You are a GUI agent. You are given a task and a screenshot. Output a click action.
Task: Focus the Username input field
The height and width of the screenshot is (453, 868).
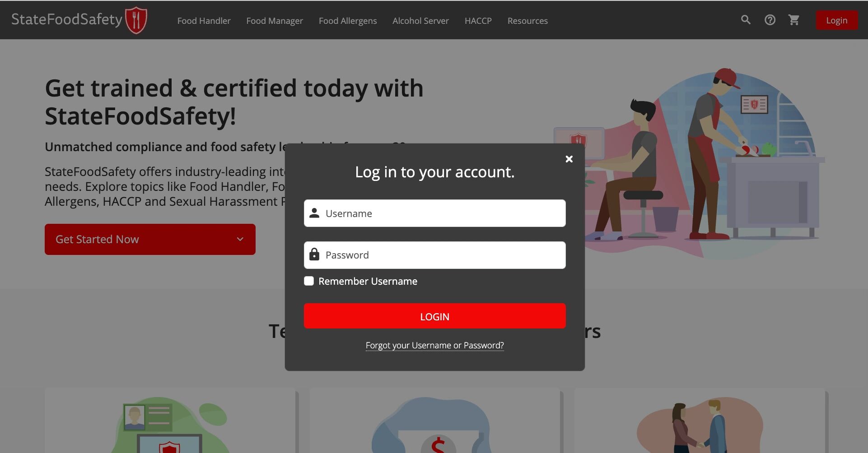click(434, 213)
